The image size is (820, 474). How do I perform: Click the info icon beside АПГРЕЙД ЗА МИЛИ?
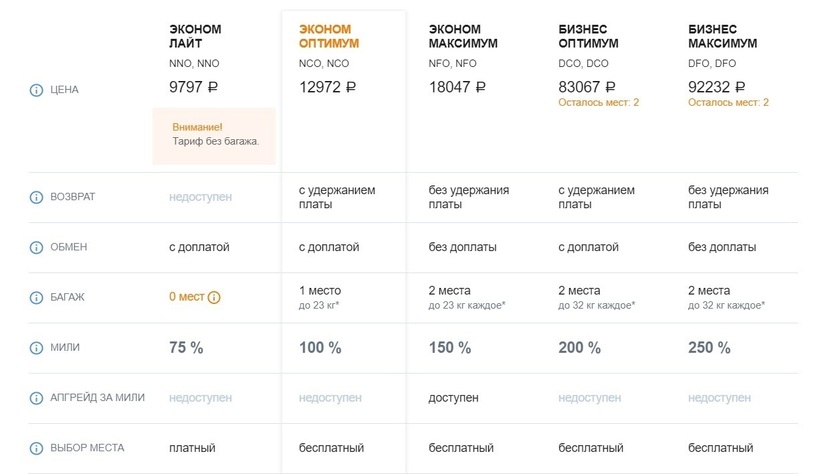(37, 398)
